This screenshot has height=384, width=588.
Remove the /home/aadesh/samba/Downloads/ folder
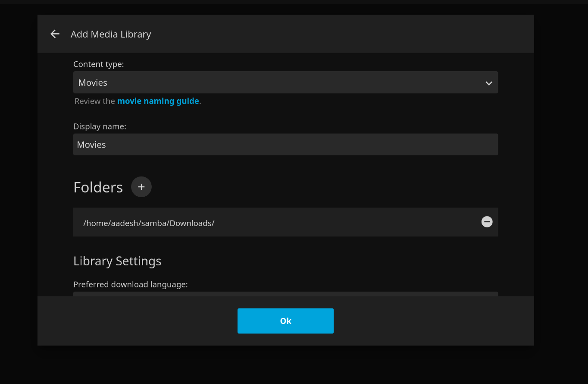tap(487, 222)
